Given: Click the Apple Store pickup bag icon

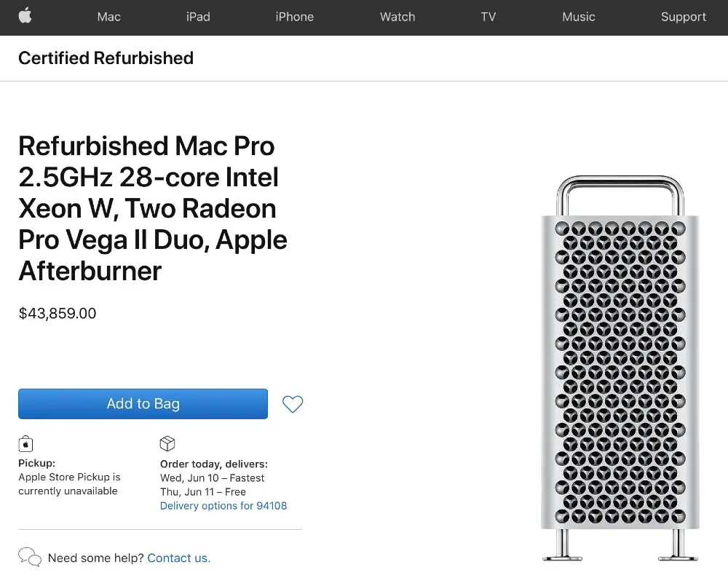Looking at the screenshot, I should [x=25, y=444].
